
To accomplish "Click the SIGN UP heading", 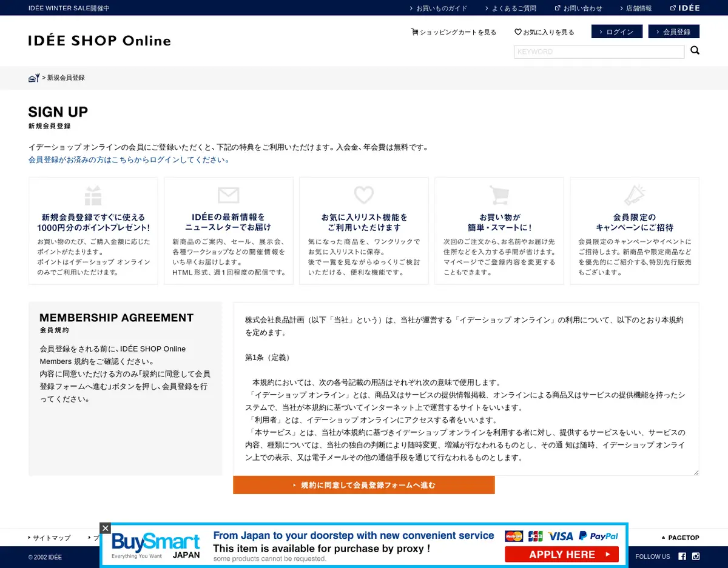I will point(58,112).
